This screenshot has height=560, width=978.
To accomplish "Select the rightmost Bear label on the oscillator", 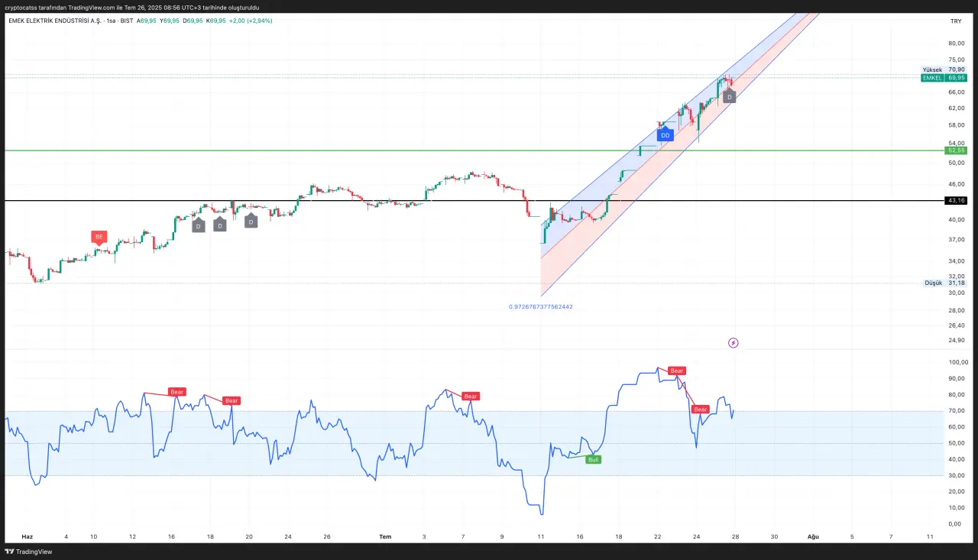I will tap(700, 409).
